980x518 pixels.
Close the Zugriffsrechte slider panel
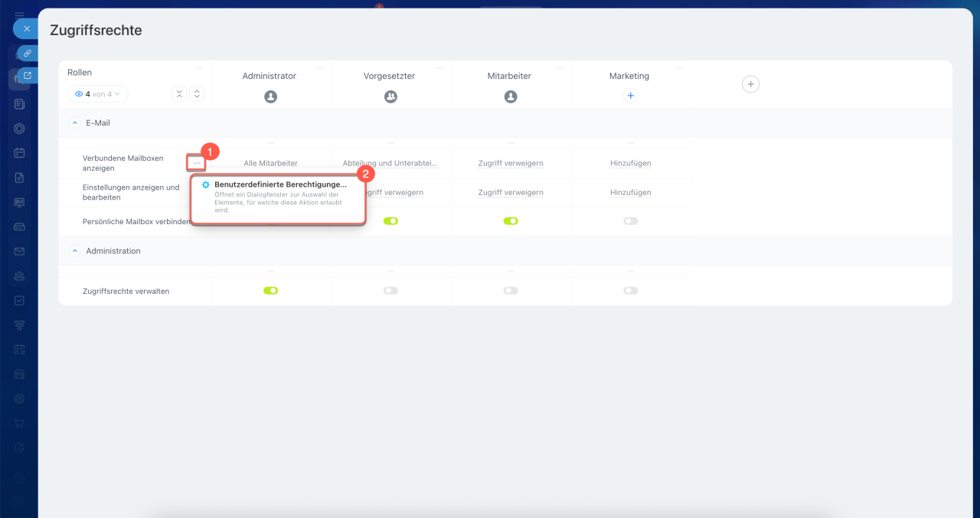click(26, 28)
